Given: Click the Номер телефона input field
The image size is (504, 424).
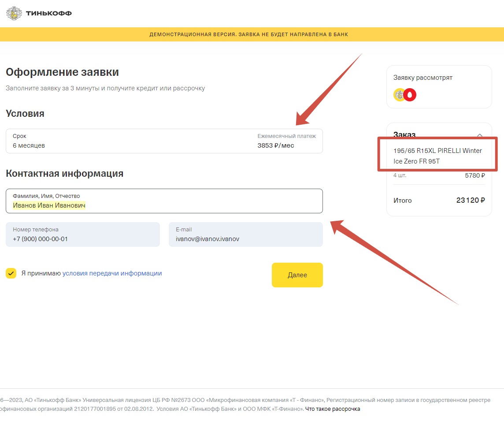Looking at the screenshot, I should pyautogui.click(x=82, y=235).
